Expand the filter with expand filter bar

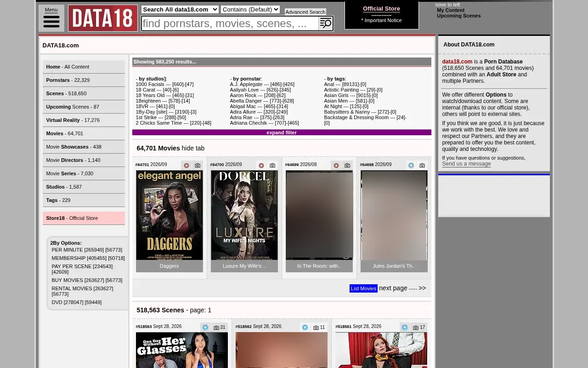click(282, 132)
